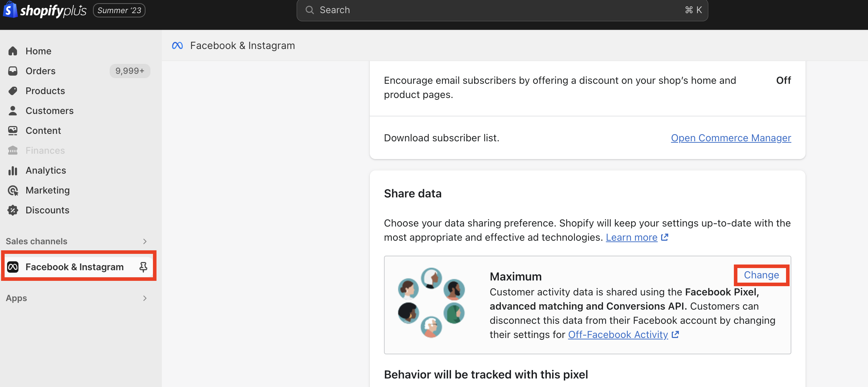Click the Shopify Plus logo
Screen dimensions: 868x387
(45, 10)
